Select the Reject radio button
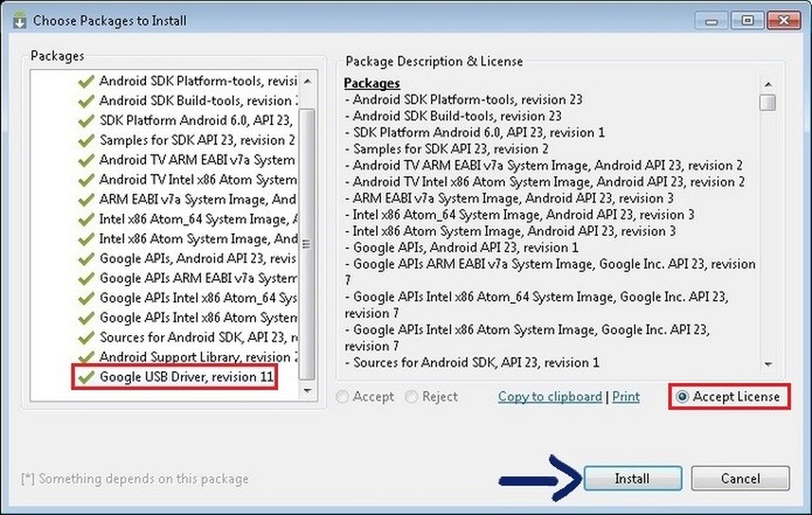 [x=412, y=397]
